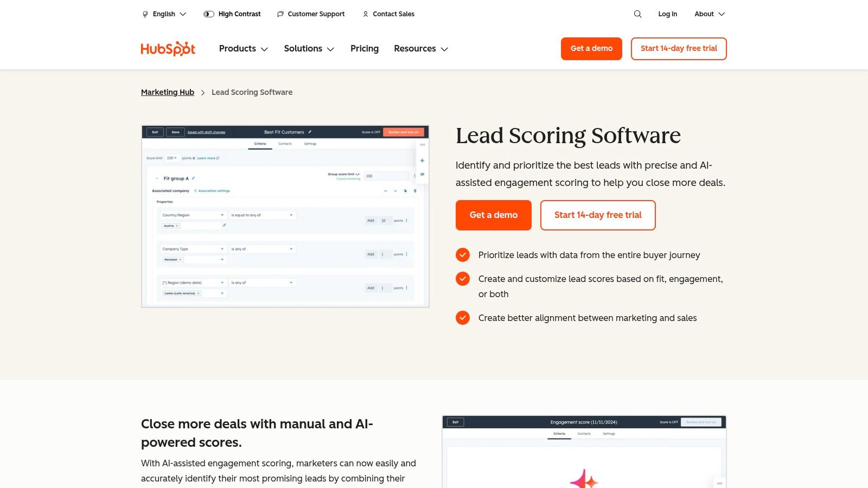Click the lightbulb globe icon beside English

144,14
